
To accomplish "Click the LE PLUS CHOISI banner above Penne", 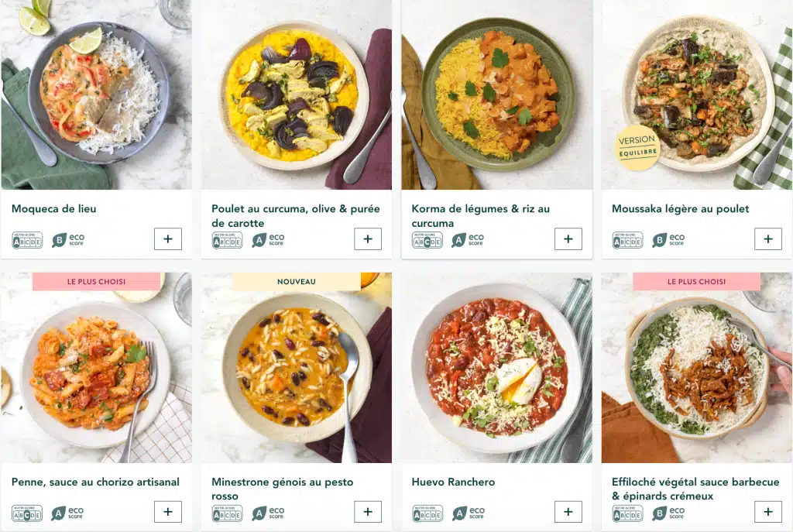I will tap(97, 281).
